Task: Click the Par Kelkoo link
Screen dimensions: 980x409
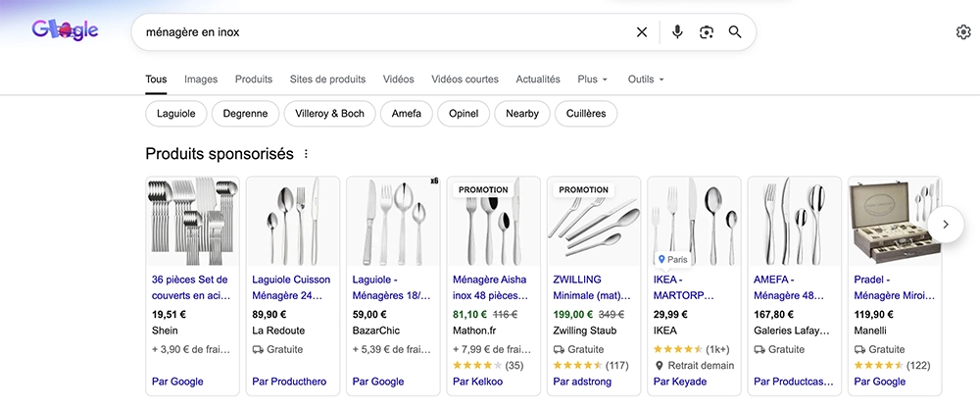Action: pyautogui.click(x=478, y=382)
